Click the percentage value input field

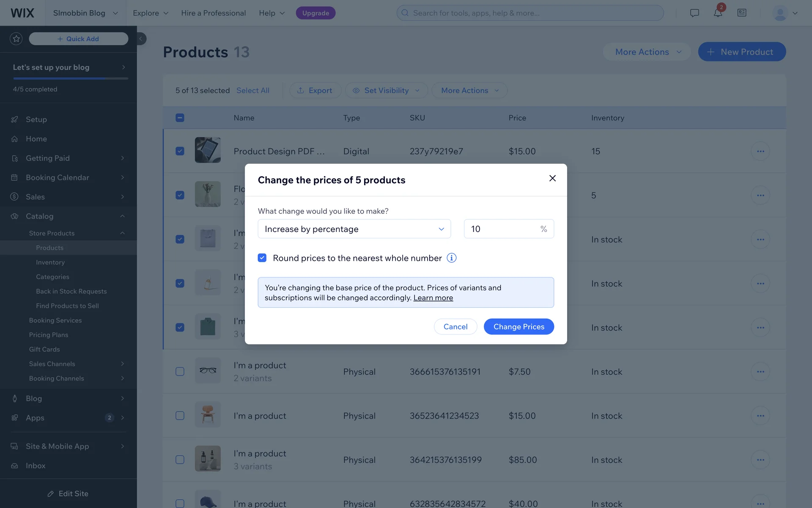(501, 229)
